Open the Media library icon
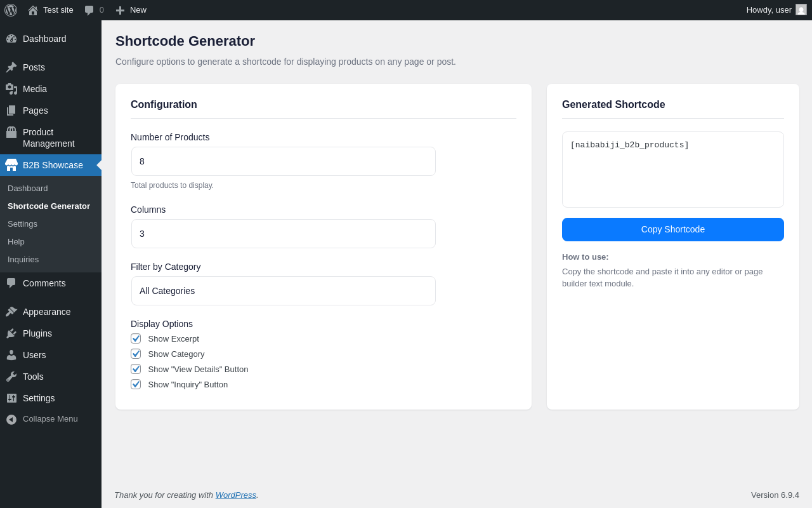This screenshot has height=508, width=812. [11, 89]
